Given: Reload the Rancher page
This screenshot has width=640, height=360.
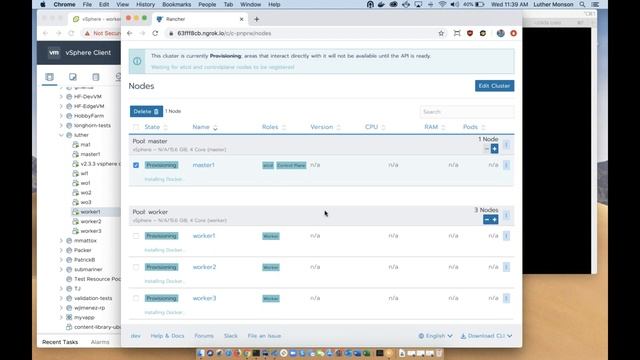Looking at the screenshot, I should tap(155, 33).
